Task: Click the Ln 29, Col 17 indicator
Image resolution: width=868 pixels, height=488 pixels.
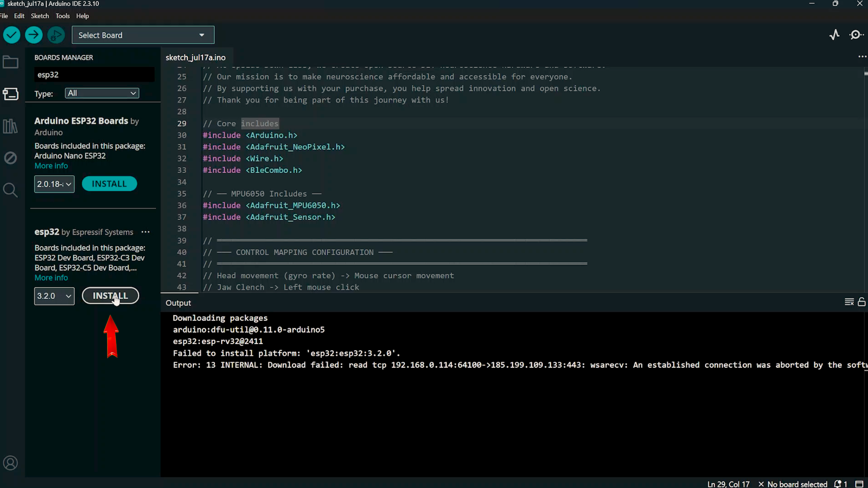Action: (x=728, y=484)
